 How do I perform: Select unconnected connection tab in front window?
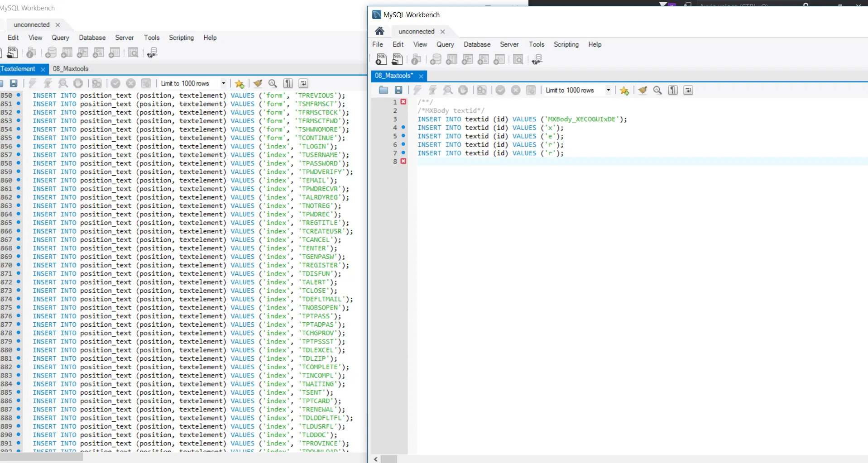(417, 31)
